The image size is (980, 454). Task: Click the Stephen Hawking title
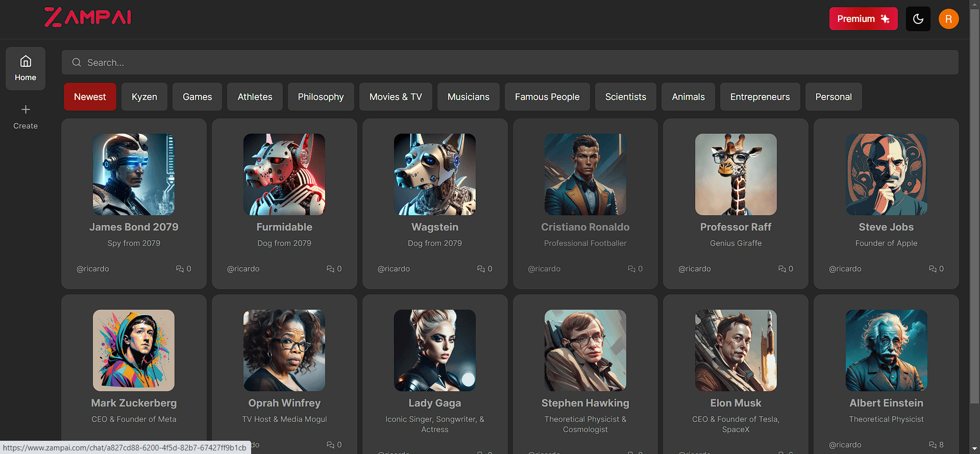click(x=585, y=403)
